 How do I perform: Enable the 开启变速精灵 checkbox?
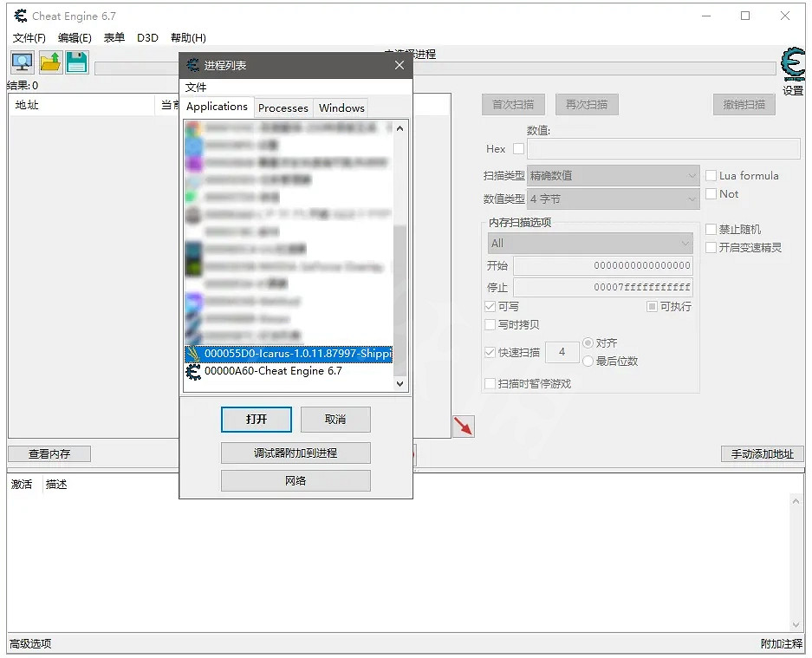711,248
